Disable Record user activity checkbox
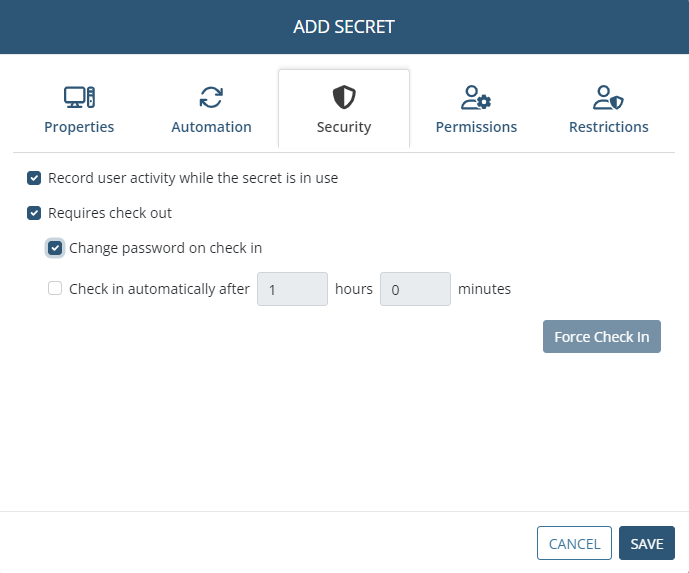689x573 pixels. coord(34,179)
